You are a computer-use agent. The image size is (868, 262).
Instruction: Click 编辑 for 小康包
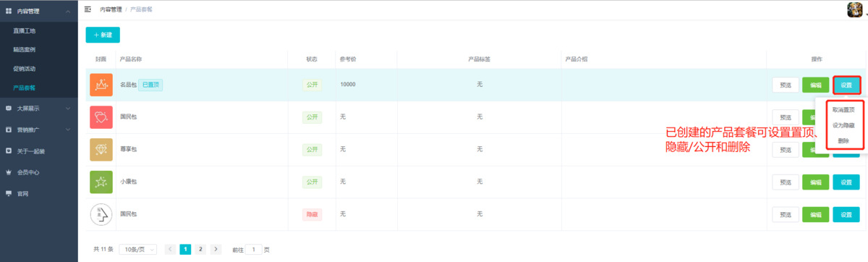(x=816, y=182)
